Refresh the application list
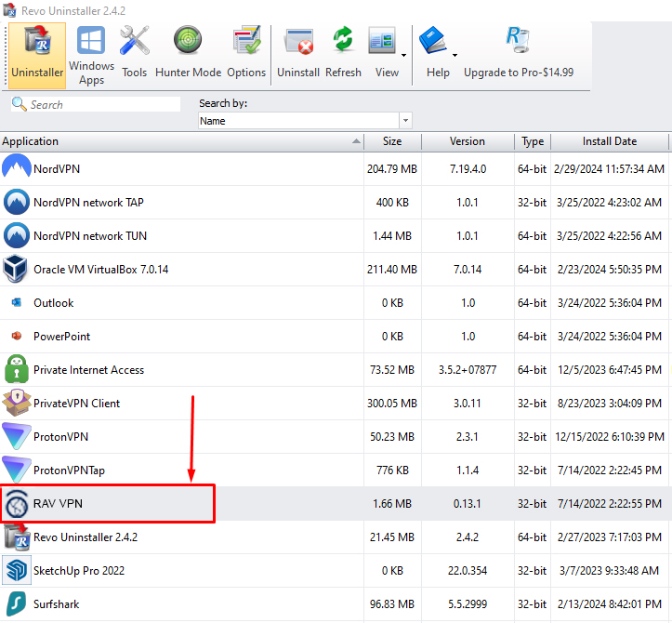The height and width of the screenshot is (623, 672). click(343, 40)
